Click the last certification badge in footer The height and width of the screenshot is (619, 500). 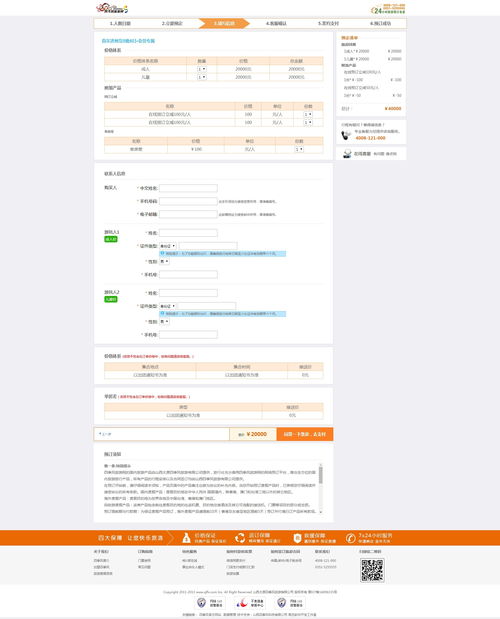pos(290,603)
